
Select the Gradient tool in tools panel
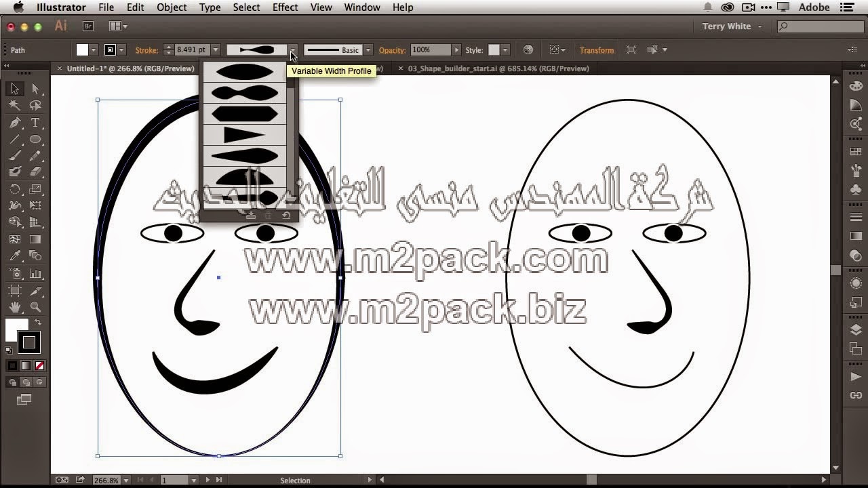click(35, 239)
